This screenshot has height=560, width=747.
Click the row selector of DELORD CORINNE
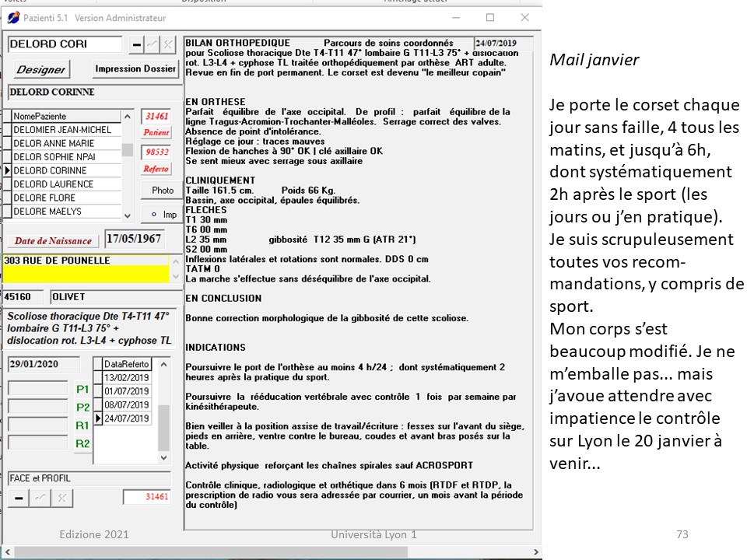click(x=7, y=170)
